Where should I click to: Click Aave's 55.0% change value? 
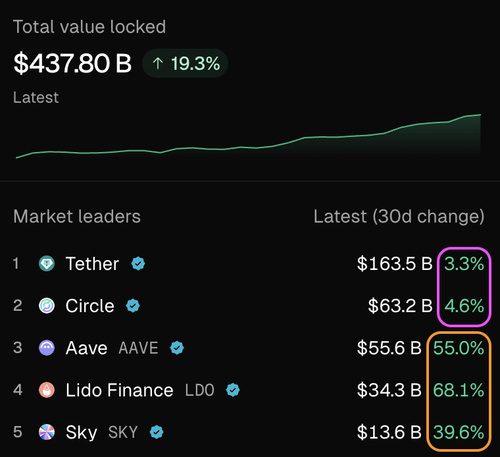point(458,348)
